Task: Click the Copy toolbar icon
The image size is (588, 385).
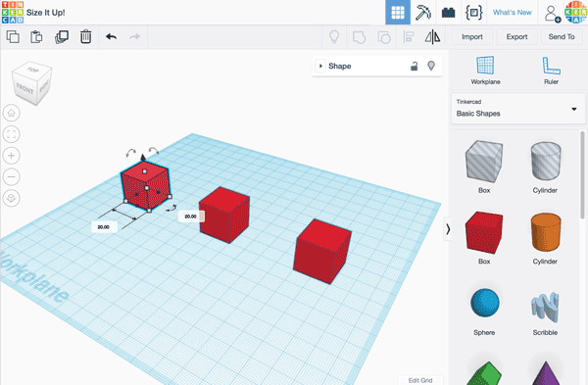Action: point(13,37)
